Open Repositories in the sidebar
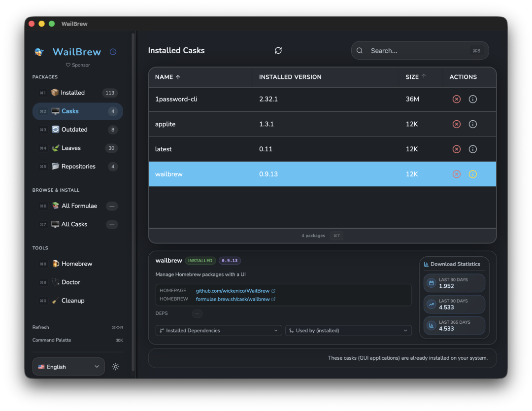The image size is (532, 411). coord(78,166)
